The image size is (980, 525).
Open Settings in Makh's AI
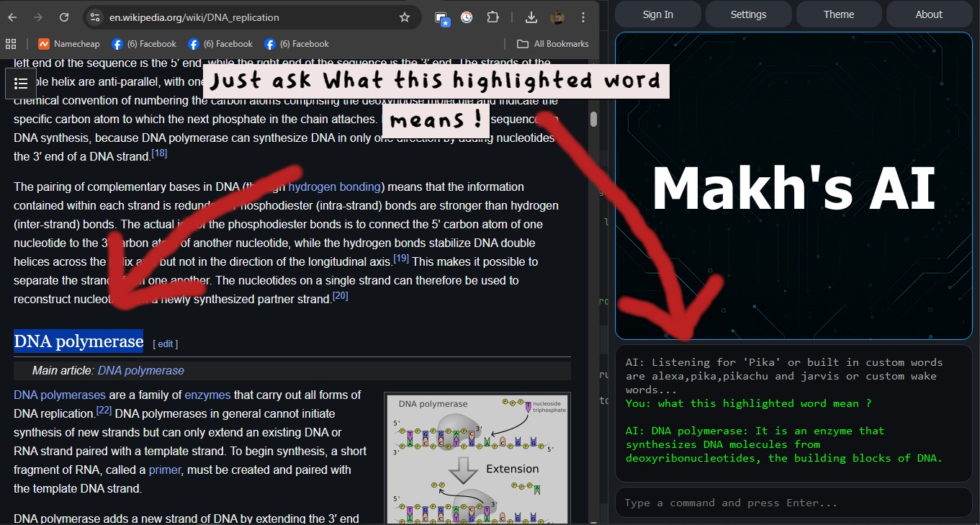(x=748, y=14)
